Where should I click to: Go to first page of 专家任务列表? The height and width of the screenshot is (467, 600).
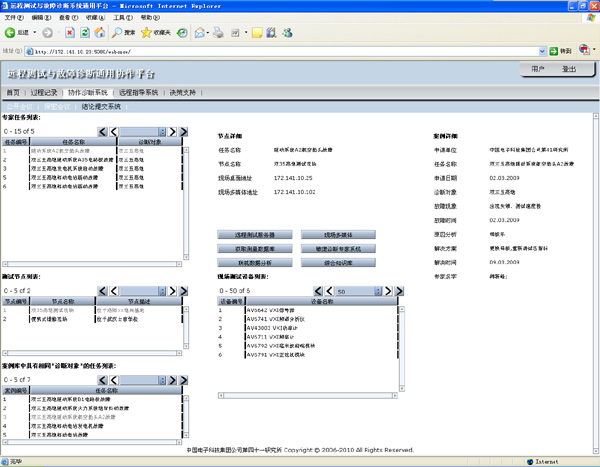click(x=103, y=131)
